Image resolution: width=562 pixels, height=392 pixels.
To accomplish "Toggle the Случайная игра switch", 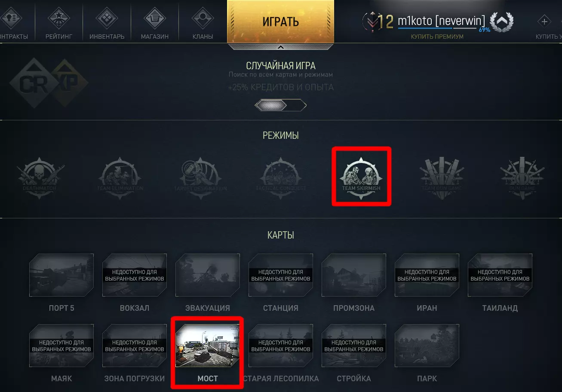I will [x=280, y=105].
